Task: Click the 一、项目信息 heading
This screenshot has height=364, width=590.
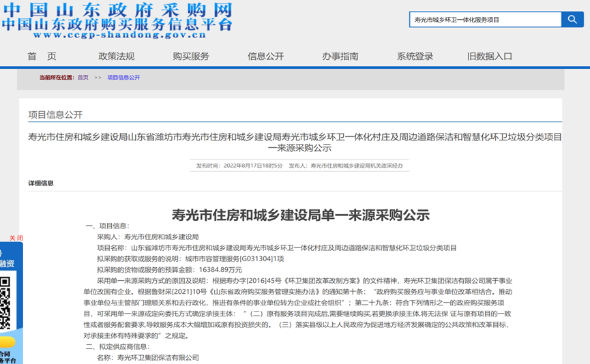Action: (x=108, y=226)
